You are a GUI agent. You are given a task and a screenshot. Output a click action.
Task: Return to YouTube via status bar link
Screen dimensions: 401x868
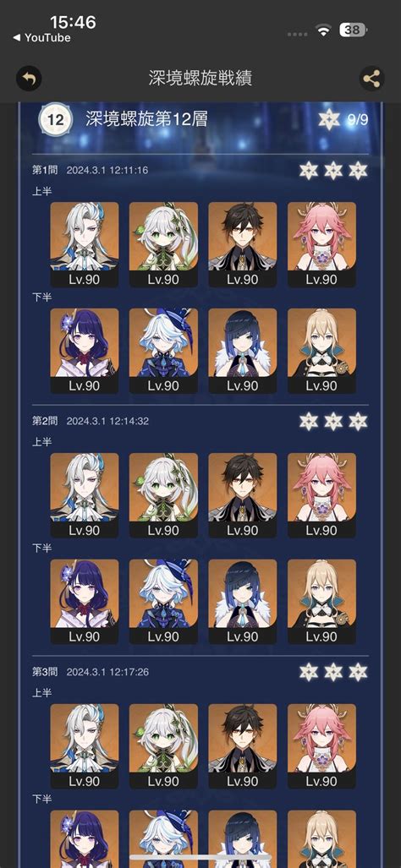41,38
